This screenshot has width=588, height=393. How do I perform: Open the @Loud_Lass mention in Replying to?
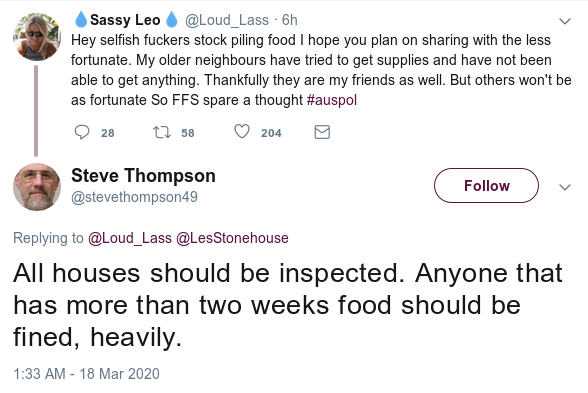click(130, 238)
